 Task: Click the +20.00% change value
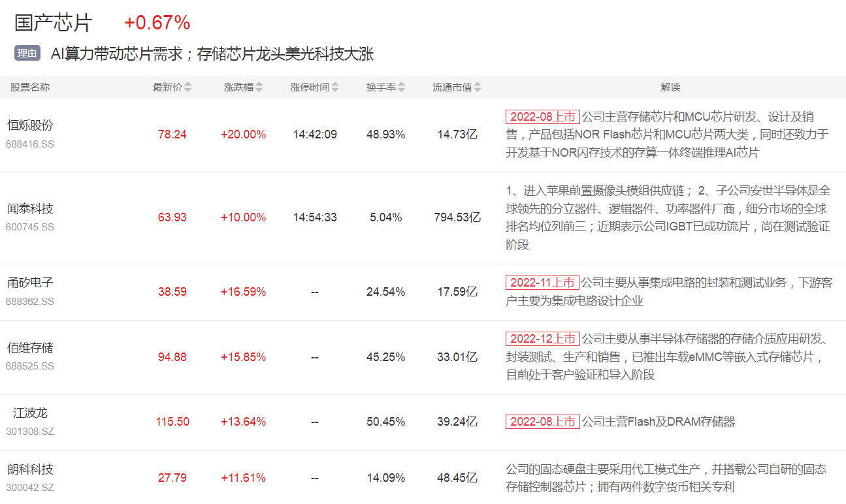pos(243,134)
